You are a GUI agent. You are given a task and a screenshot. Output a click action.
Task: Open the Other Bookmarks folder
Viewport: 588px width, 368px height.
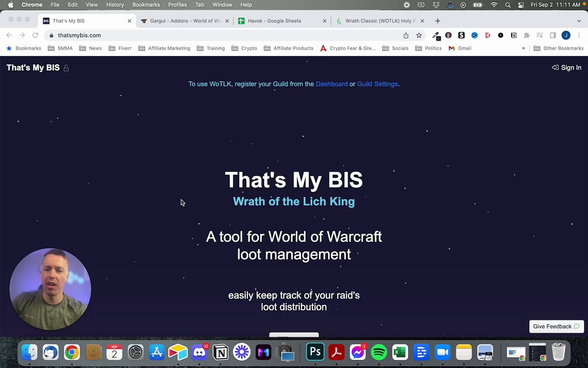click(559, 48)
